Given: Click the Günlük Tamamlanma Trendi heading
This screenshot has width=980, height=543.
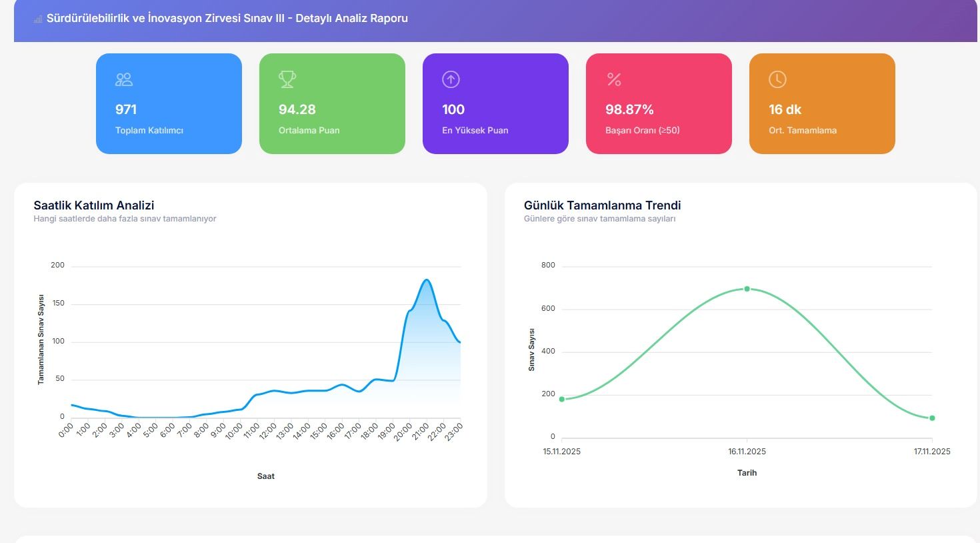Looking at the screenshot, I should coord(602,205).
